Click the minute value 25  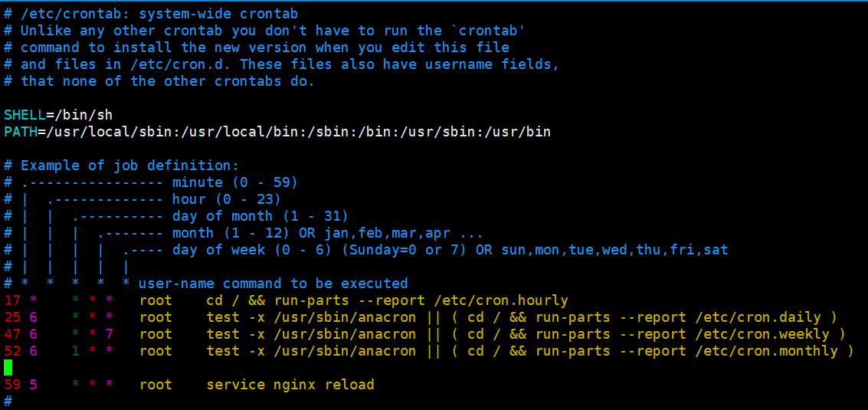[x=12, y=317]
